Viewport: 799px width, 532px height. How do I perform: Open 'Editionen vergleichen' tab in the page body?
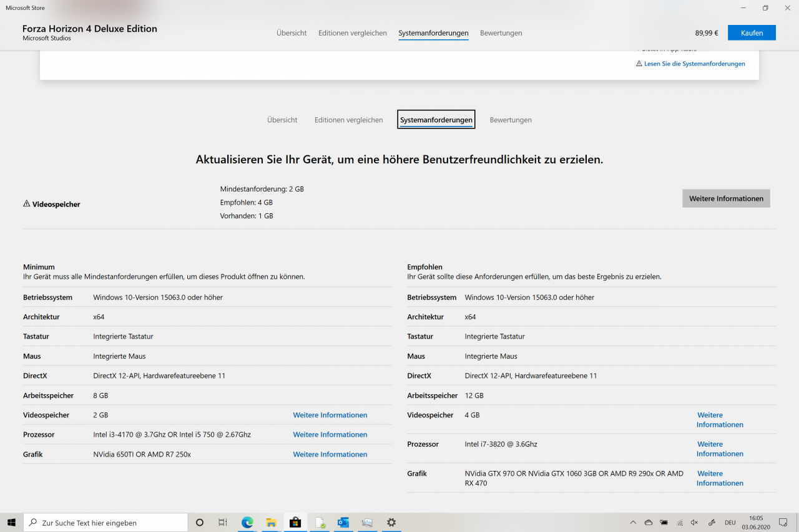(x=349, y=120)
